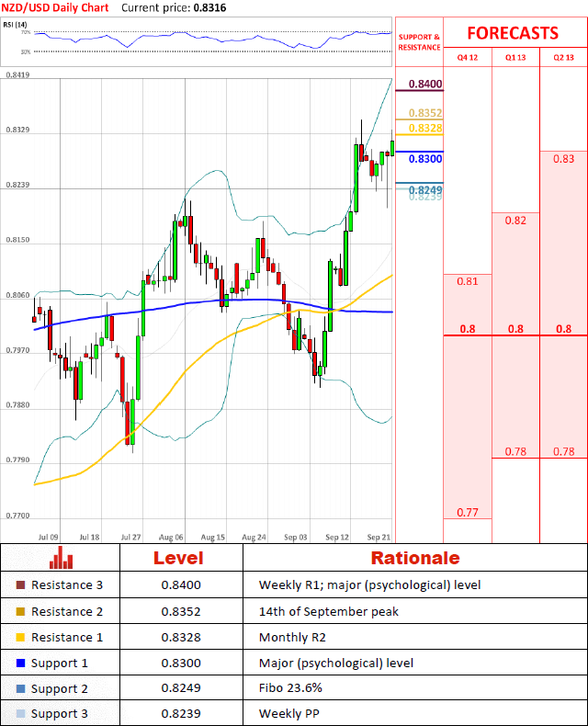This screenshot has height=726, width=588.
Task: Open the Q4 12 forecast column header
Action: pos(468,57)
